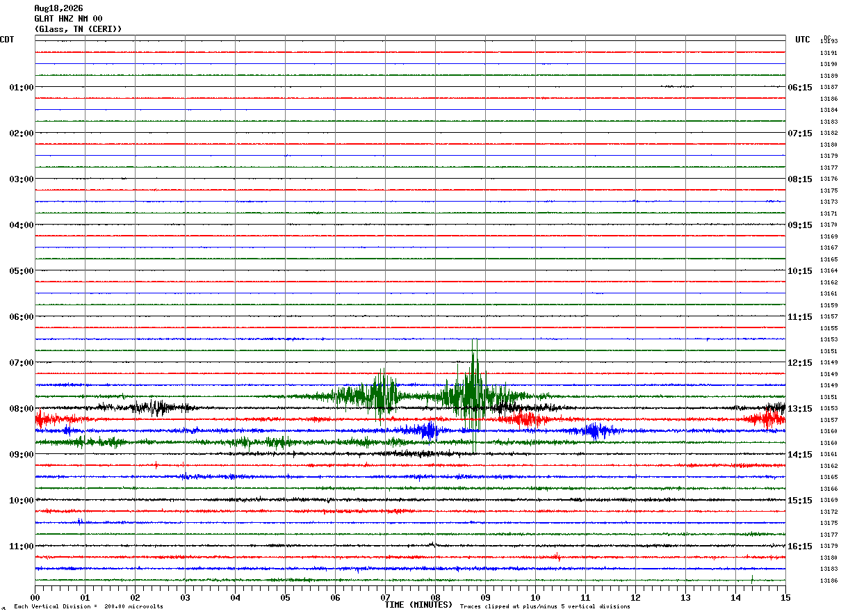The width and height of the screenshot is (841, 616).
Task: Click the Each Vertical Division 200.00 microvolts note
Action: point(88,607)
